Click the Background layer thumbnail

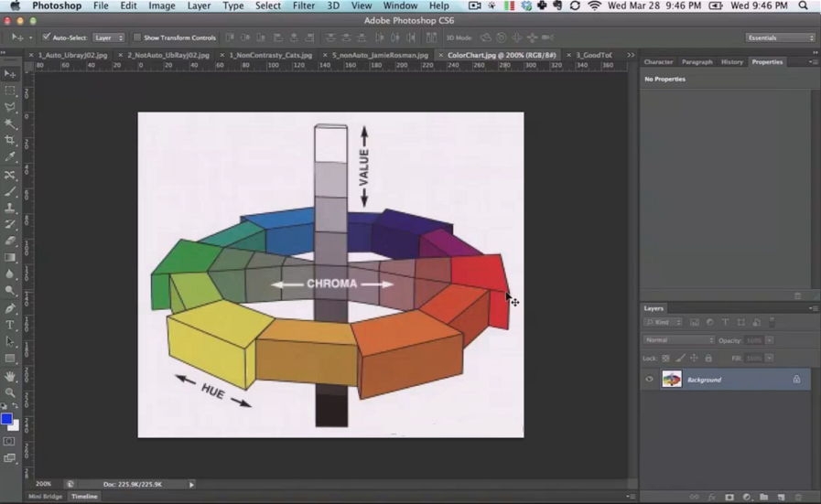click(671, 380)
